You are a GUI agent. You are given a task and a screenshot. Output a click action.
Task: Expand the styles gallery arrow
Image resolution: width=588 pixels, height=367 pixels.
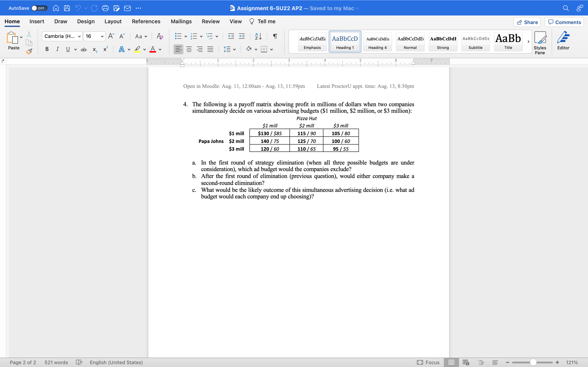[528, 42]
